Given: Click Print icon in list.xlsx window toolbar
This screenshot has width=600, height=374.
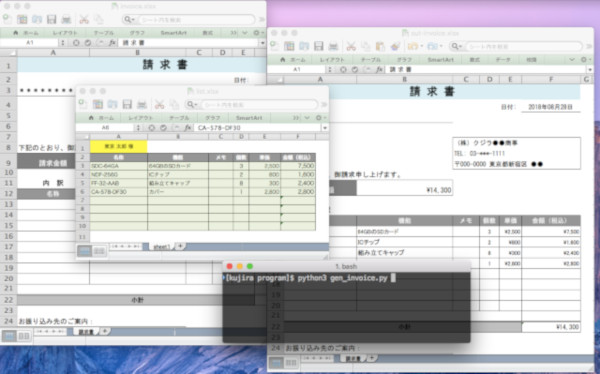Looking at the screenshot, I should point(142,104).
